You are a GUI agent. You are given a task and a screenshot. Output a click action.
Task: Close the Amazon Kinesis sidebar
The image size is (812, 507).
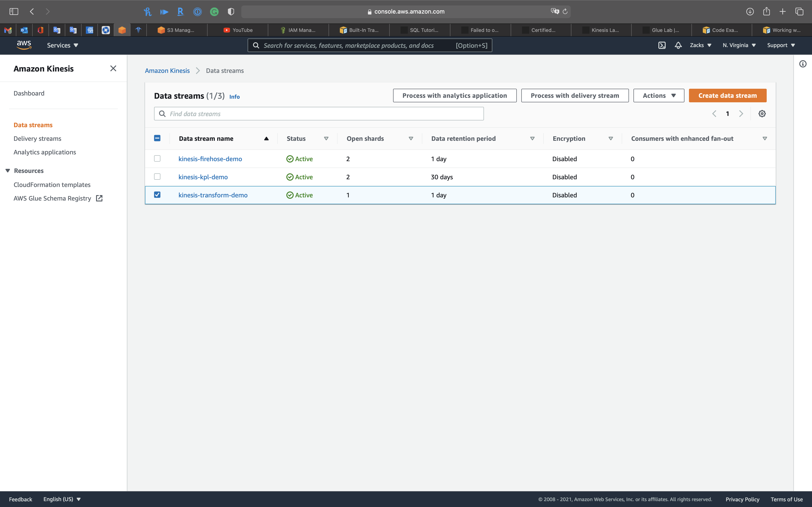click(113, 69)
